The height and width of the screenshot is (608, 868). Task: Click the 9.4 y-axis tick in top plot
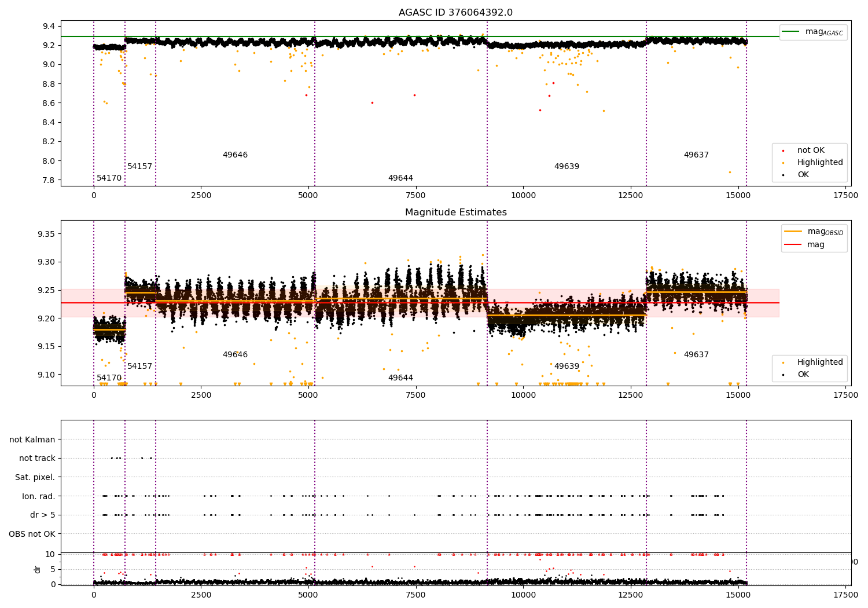coord(49,26)
